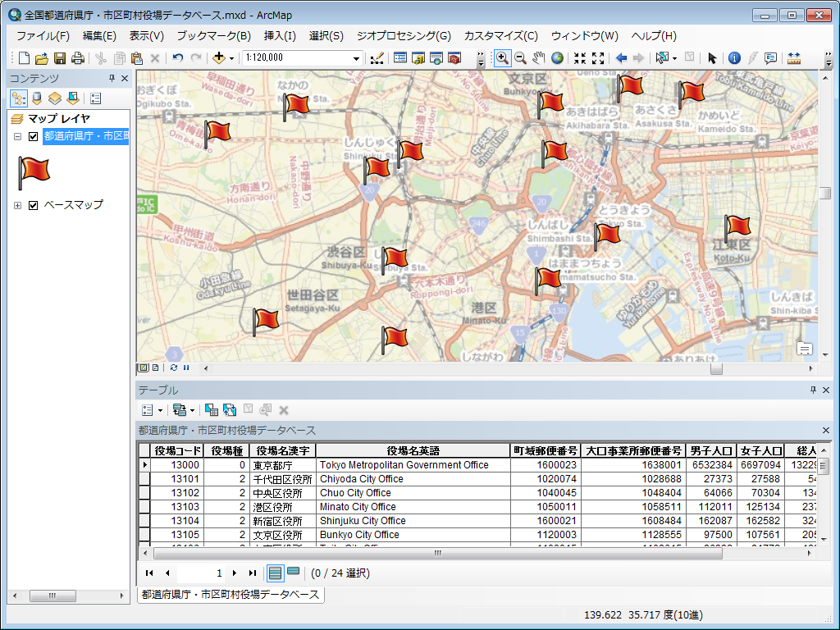This screenshot has height=630, width=840.
Task: Click the Print icon in the toolbar
Action: [78, 58]
